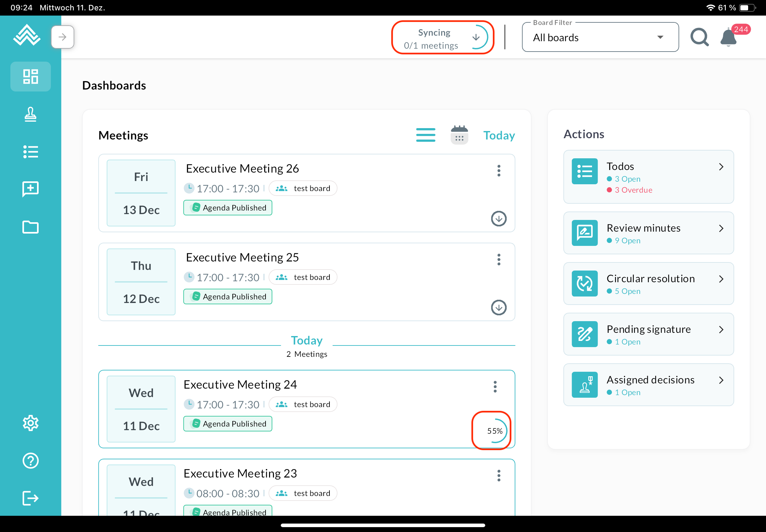The image size is (766, 532).
Task: Switch meetings to calendar view
Action: pyautogui.click(x=459, y=135)
